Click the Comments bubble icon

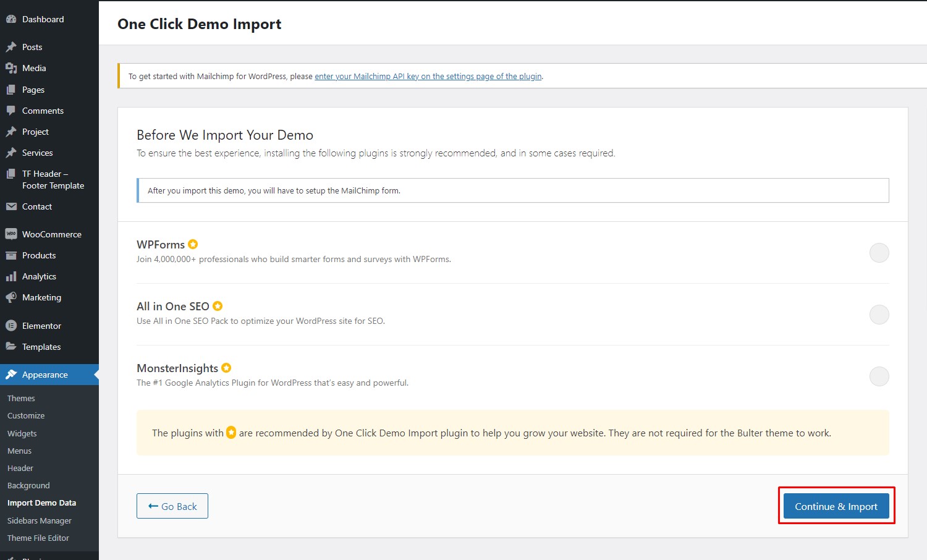pos(11,111)
